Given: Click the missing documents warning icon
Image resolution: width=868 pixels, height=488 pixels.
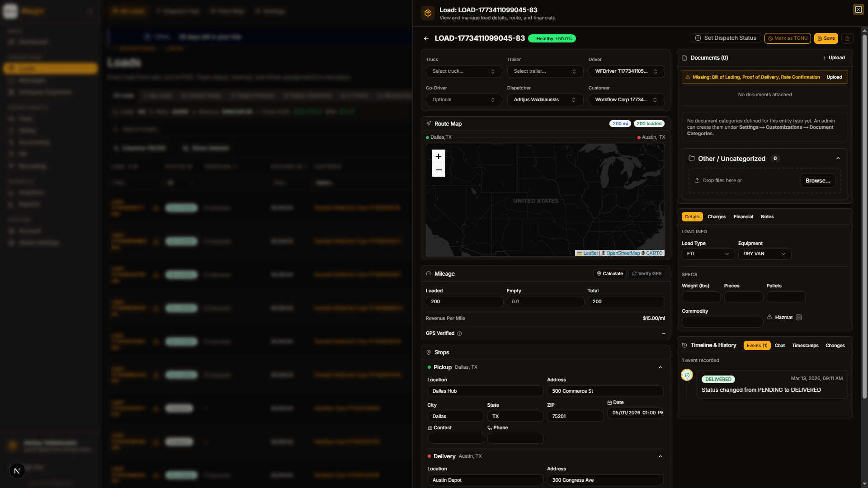Looking at the screenshot, I should pyautogui.click(x=688, y=77).
